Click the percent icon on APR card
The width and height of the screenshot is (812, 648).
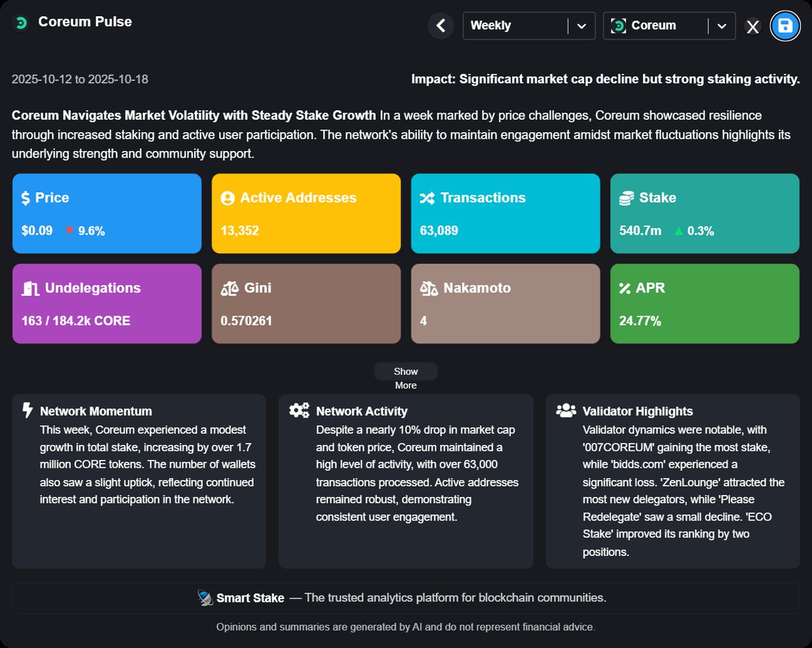click(x=625, y=288)
